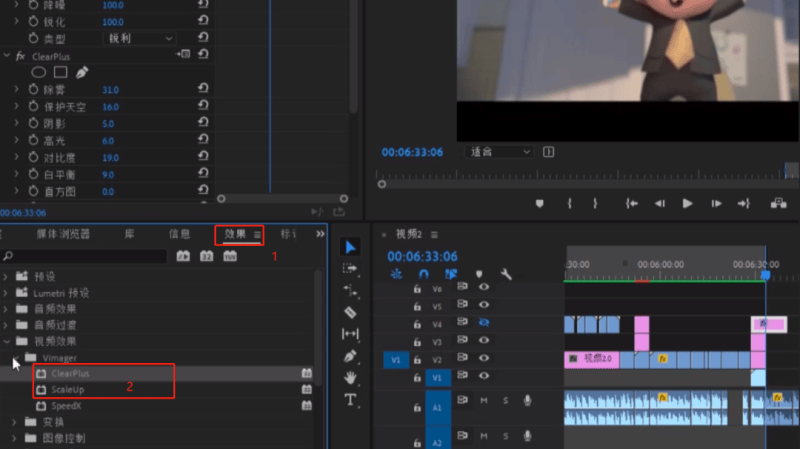Select the Type tool
The image size is (800, 449).
pyautogui.click(x=350, y=400)
